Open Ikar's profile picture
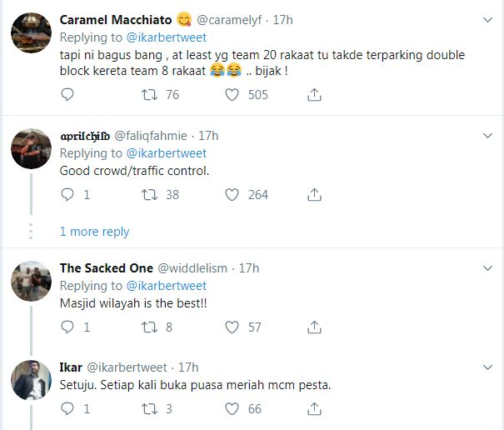 32,383
